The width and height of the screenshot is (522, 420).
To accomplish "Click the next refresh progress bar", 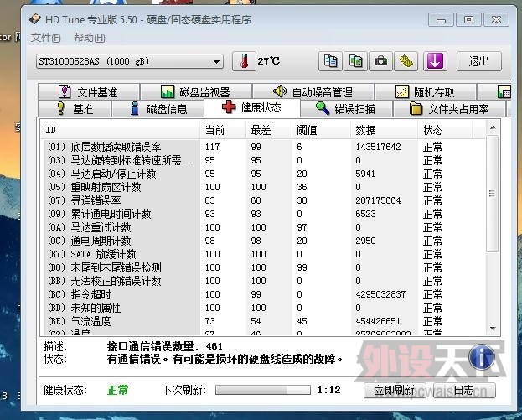I will click(262, 390).
